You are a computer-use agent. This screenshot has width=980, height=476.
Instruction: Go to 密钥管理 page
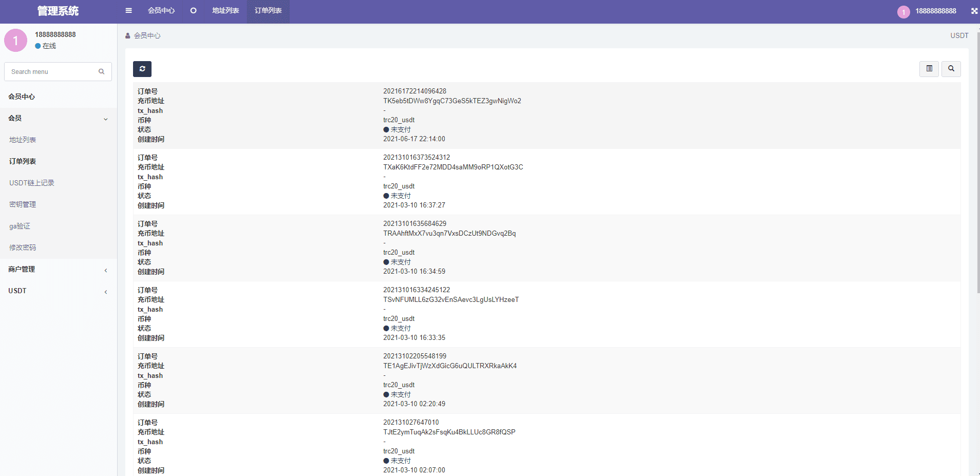pos(23,205)
